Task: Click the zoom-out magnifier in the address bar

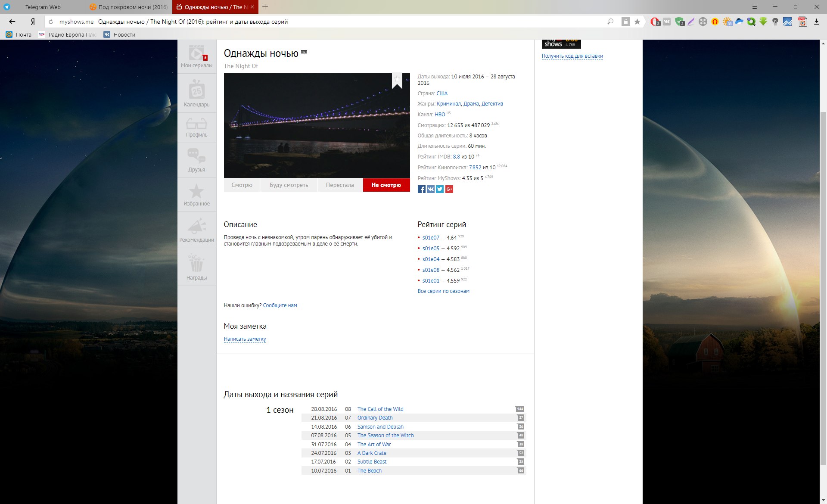Action: (x=610, y=22)
